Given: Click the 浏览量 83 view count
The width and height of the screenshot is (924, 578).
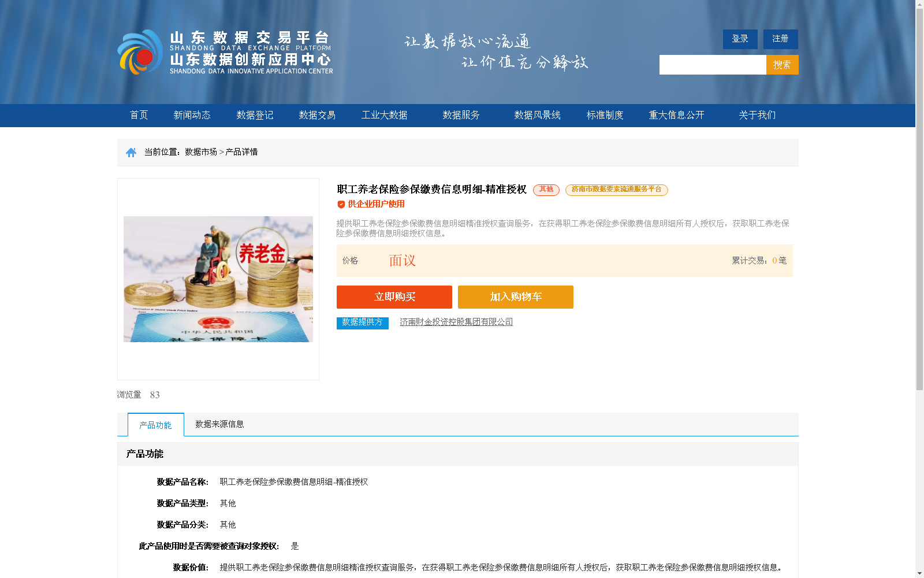Looking at the screenshot, I should (139, 395).
